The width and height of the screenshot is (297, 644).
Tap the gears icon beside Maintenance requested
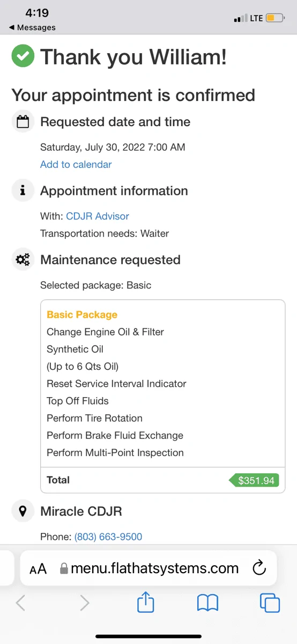23,260
